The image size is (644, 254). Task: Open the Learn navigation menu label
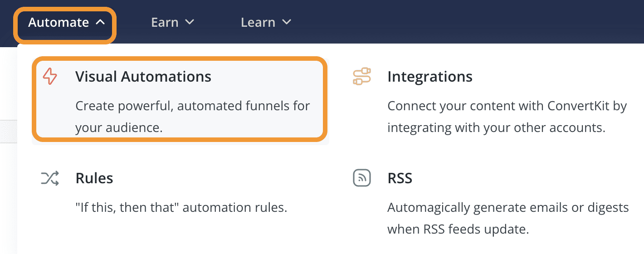tap(258, 22)
